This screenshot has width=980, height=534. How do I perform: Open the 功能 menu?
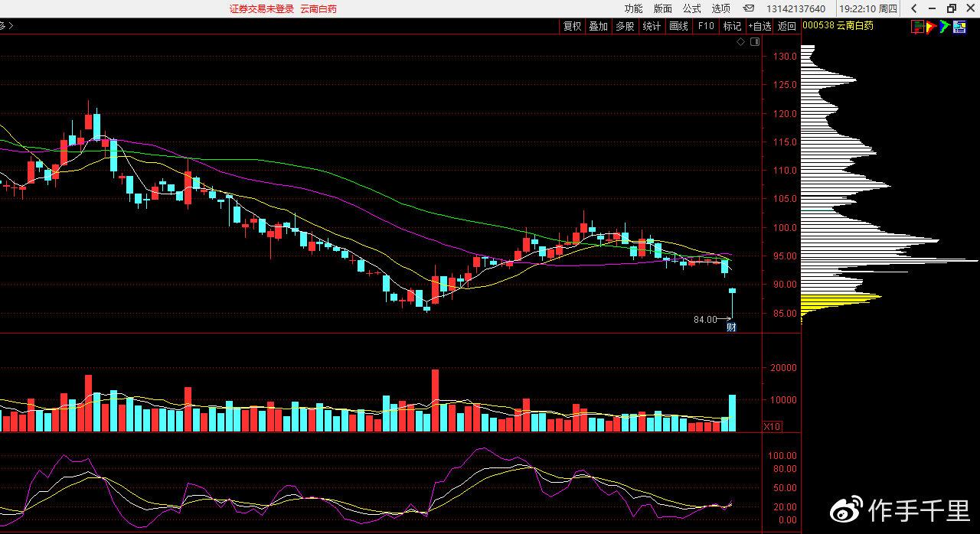point(633,8)
